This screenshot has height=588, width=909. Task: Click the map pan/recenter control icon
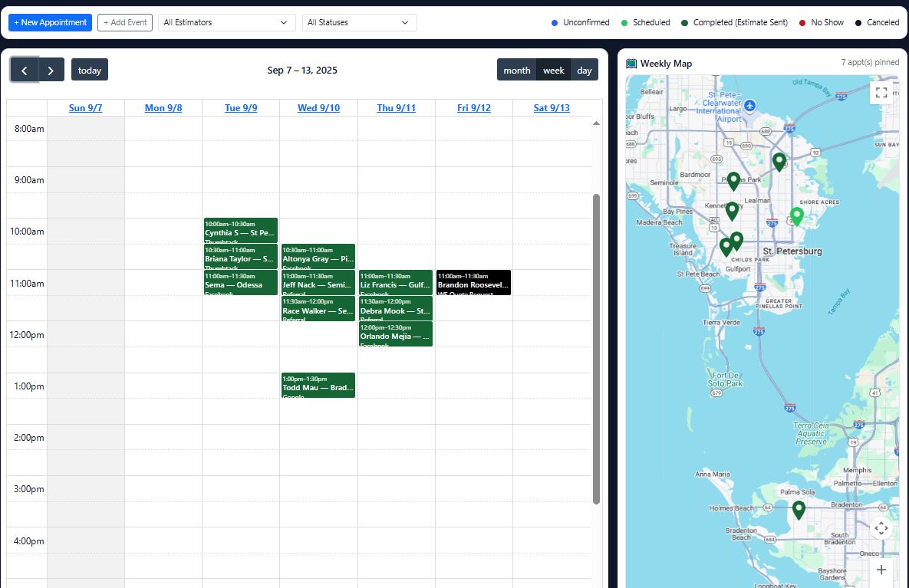(x=881, y=527)
